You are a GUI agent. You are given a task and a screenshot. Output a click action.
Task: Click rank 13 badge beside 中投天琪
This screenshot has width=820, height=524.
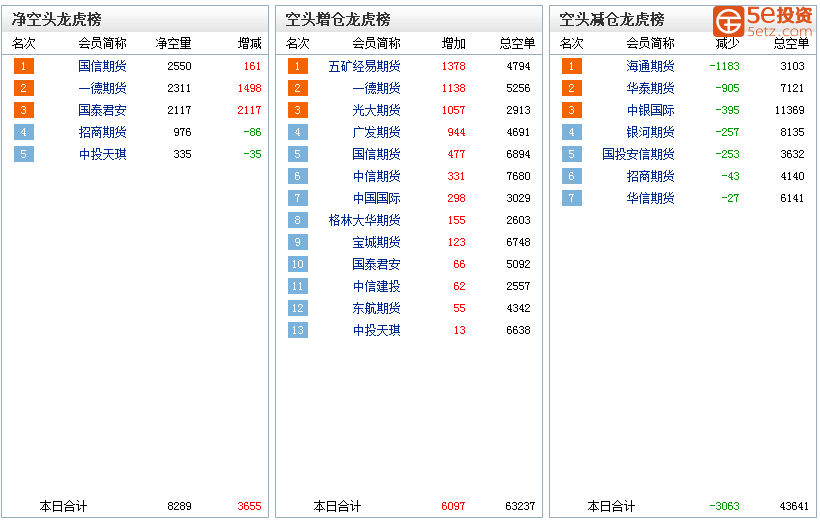tap(298, 330)
